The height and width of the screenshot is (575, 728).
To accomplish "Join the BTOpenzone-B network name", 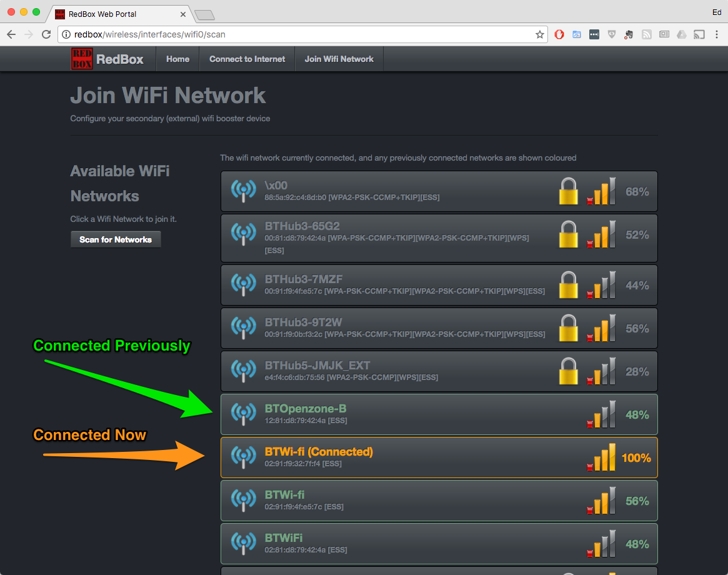I will [x=306, y=409].
